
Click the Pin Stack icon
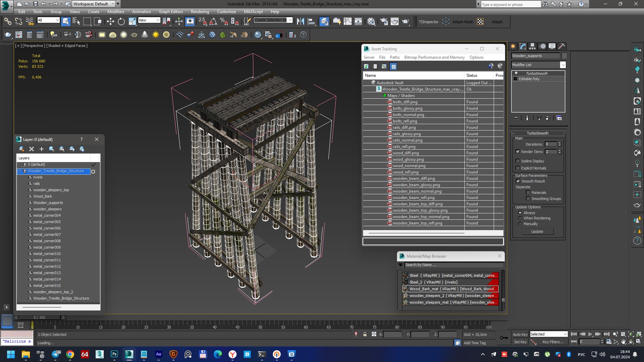(x=516, y=118)
